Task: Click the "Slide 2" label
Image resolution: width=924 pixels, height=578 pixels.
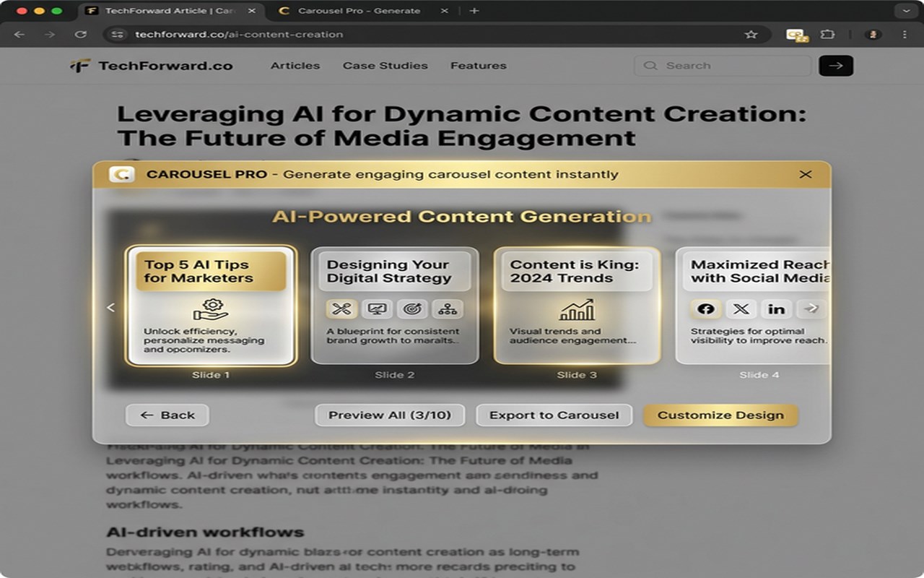Action: click(395, 375)
